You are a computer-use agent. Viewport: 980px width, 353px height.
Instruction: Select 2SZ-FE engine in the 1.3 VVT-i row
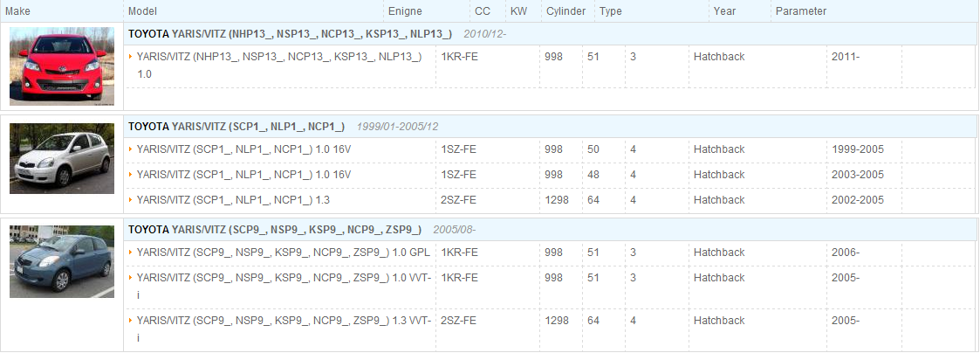459,321
